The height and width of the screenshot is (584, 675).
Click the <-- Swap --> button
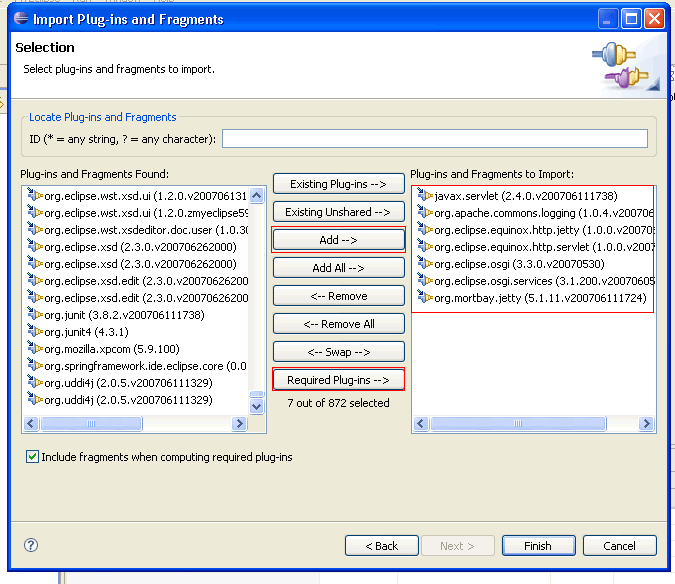pyautogui.click(x=338, y=352)
